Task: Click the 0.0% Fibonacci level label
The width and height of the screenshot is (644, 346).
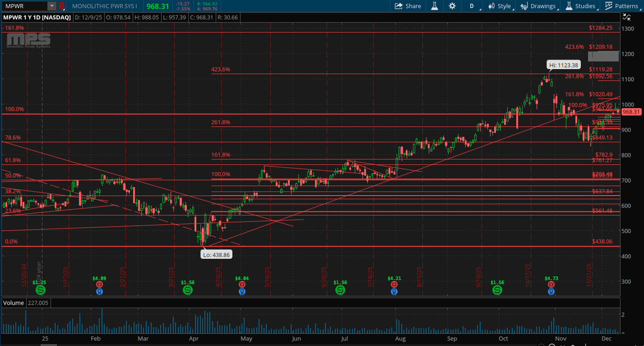Action: (11, 242)
